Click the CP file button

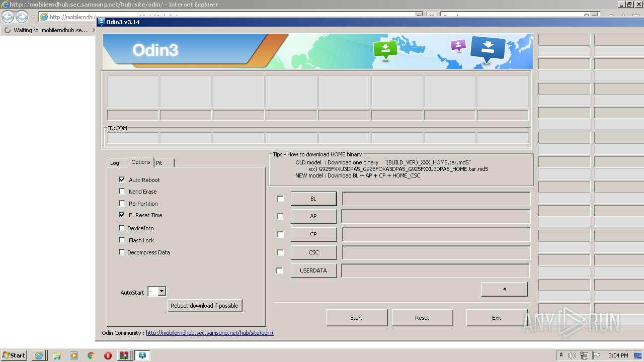pos(313,234)
